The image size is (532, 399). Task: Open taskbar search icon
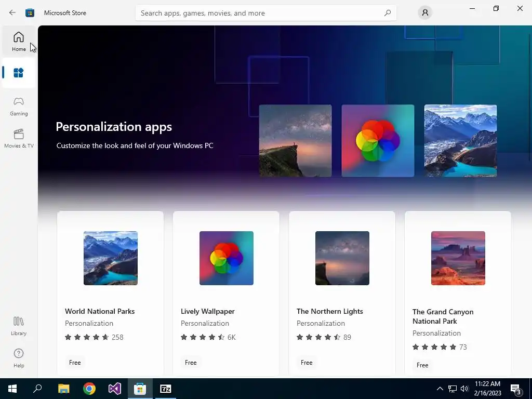[37, 389]
